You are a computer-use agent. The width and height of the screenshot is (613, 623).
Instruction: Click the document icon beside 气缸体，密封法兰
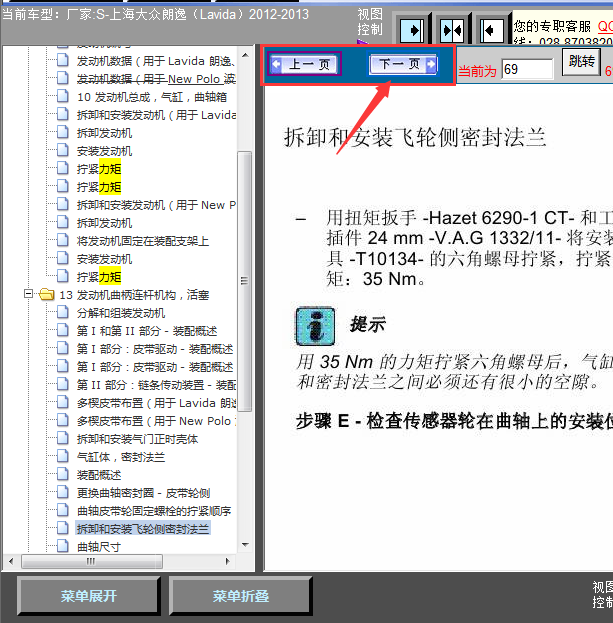coord(62,456)
